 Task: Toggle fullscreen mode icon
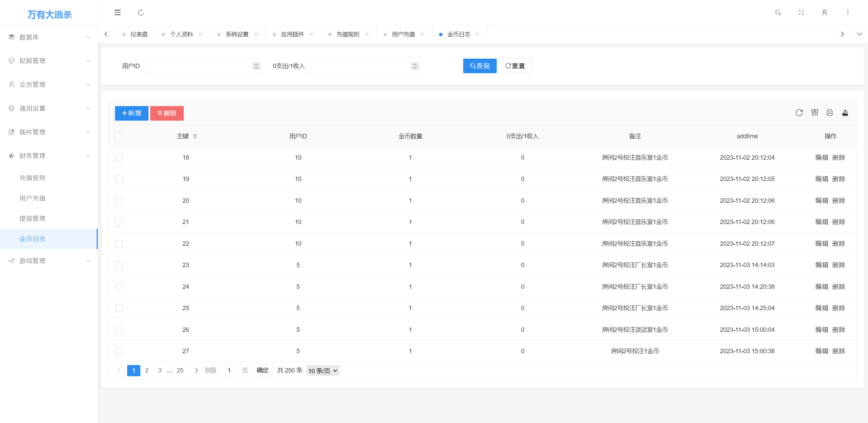(x=801, y=13)
